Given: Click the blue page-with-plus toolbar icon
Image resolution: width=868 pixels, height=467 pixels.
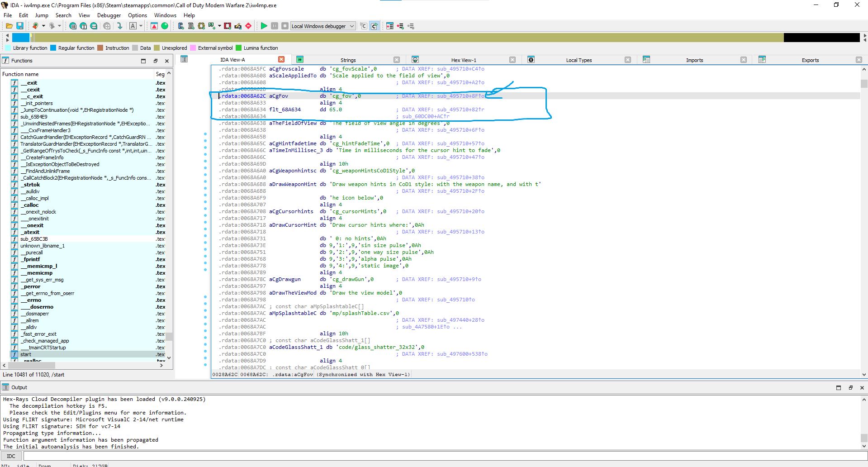Looking at the screenshot, I should [180, 26].
